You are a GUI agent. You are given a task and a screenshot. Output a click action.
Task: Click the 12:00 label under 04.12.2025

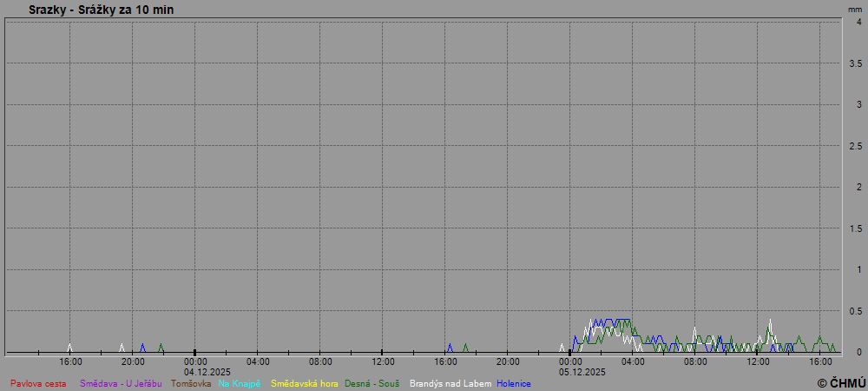pos(383,361)
